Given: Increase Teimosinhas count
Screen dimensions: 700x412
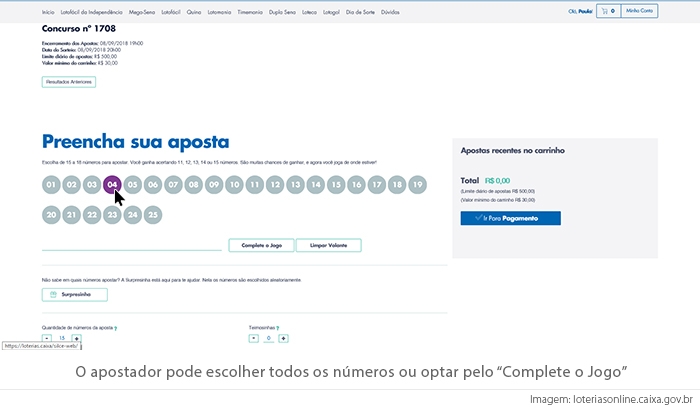Looking at the screenshot, I should [x=283, y=339].
